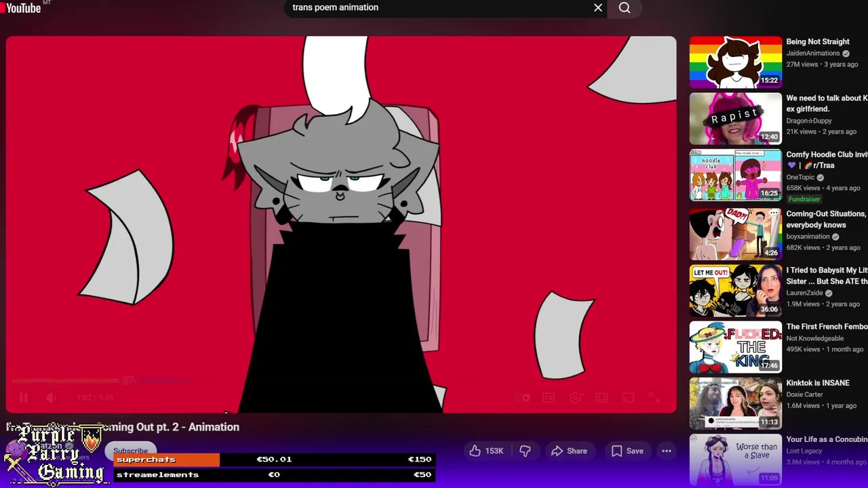Open the 'I Tried to Babysit My Lit' title

coord(827,275)
